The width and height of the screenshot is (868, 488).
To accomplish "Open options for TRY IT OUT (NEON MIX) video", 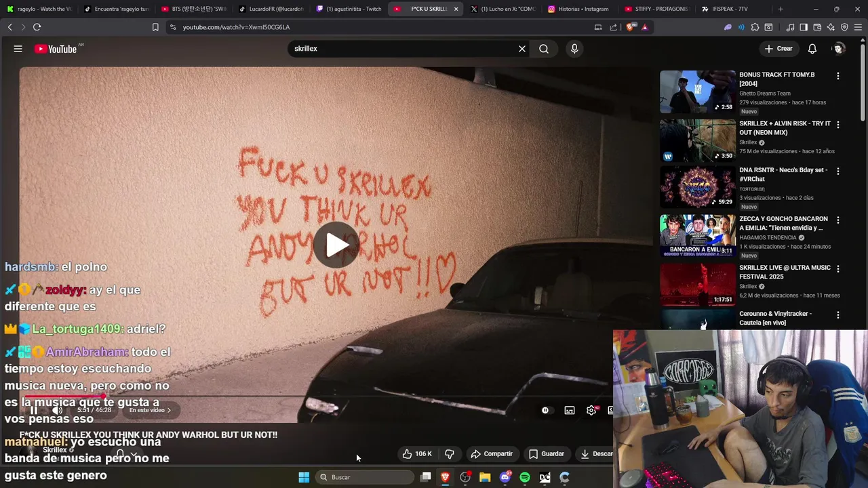I will [x=838, y=125].
